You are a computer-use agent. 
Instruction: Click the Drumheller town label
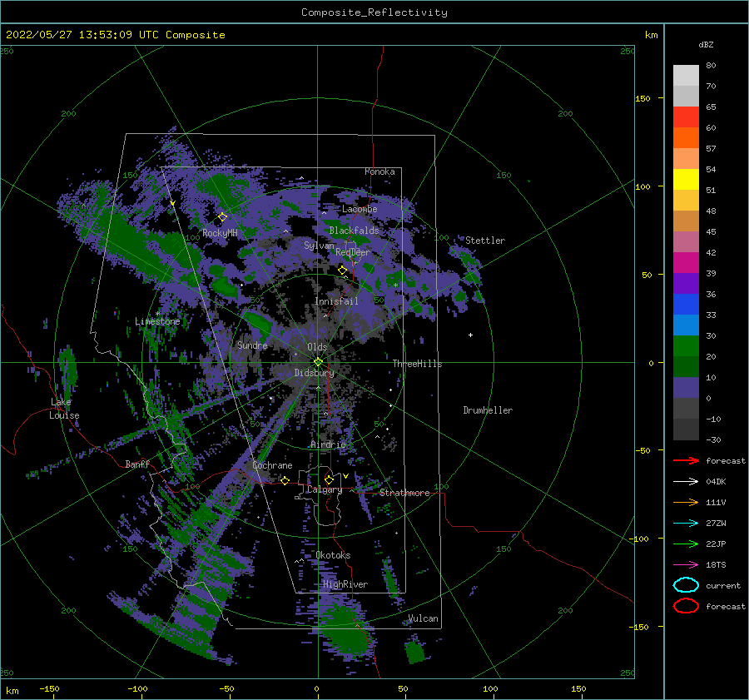click(x=488, y=410)
